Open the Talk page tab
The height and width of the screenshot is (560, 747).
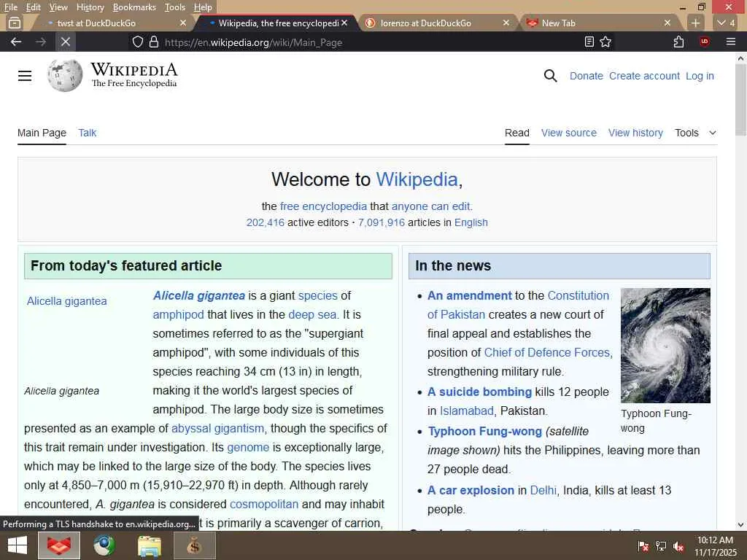(x=88, y=133)
